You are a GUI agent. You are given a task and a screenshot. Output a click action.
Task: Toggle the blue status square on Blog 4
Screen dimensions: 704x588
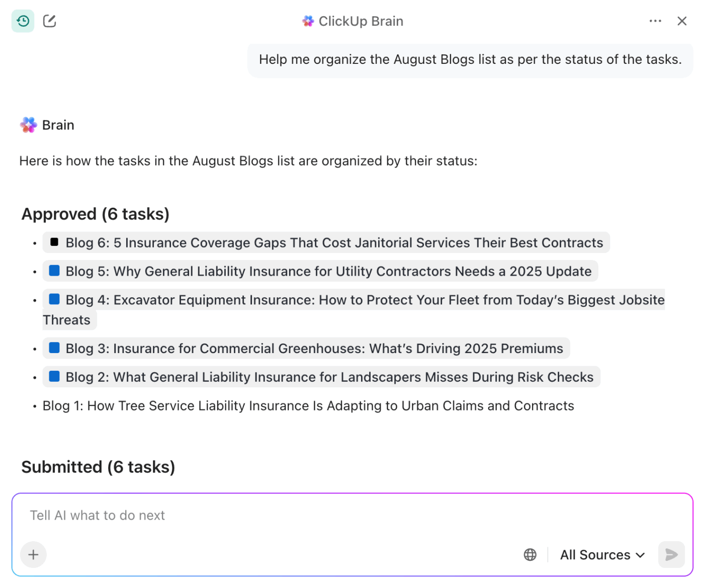54,299
